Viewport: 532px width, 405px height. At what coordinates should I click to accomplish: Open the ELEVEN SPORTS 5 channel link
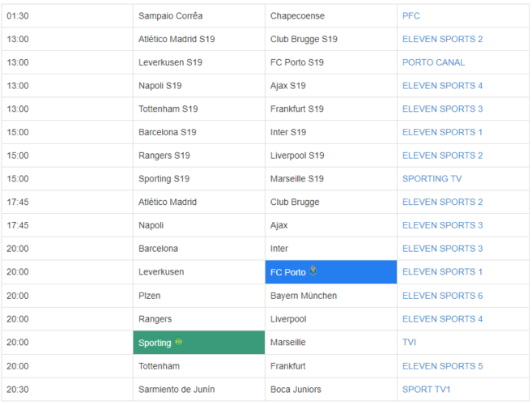click(x=442, y=366)
